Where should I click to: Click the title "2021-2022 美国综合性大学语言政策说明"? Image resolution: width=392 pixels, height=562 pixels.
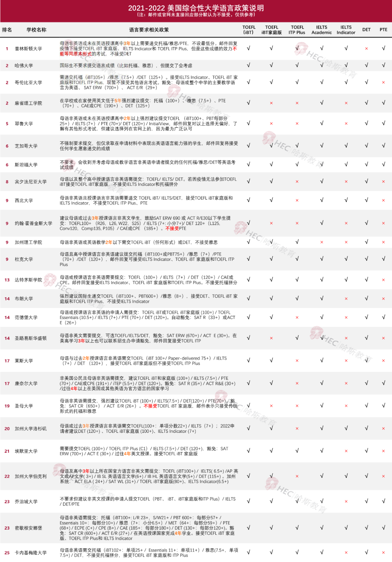click(x=196, y=8)
